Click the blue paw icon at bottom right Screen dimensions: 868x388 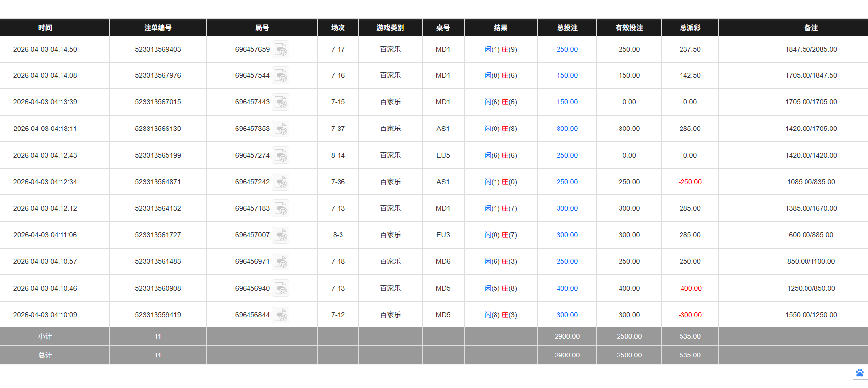coord(859,373)
